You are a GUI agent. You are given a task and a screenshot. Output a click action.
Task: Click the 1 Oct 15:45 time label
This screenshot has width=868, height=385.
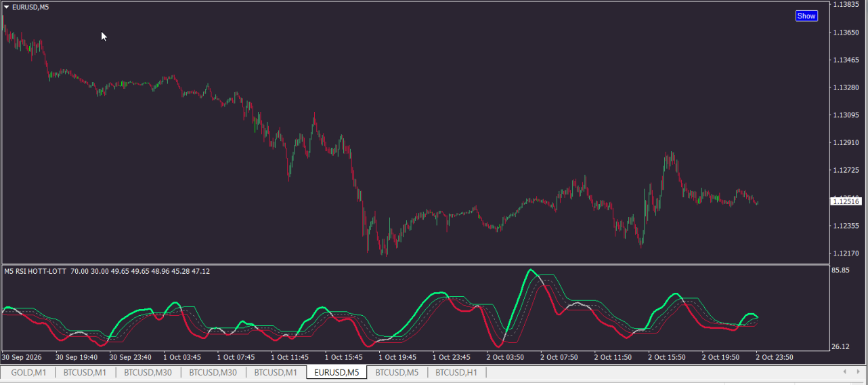[x=344, y=357]
